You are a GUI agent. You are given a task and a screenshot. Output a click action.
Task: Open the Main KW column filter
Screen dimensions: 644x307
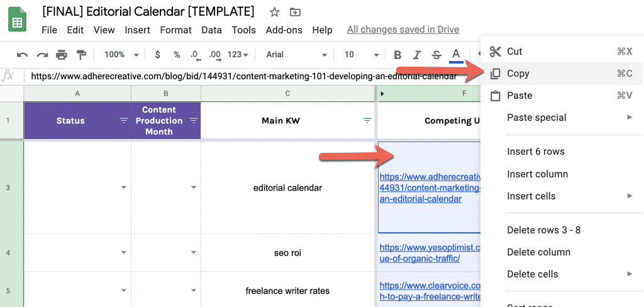(367, 120)
